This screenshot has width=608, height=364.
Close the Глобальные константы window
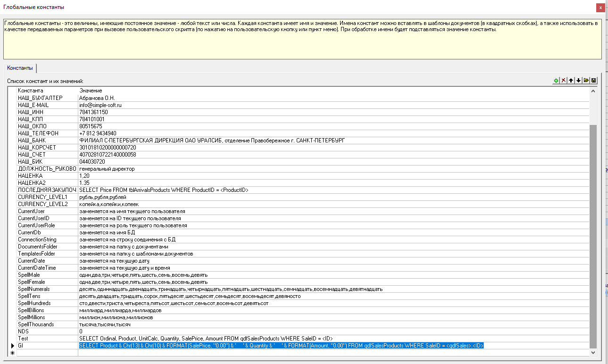point(600,8)
